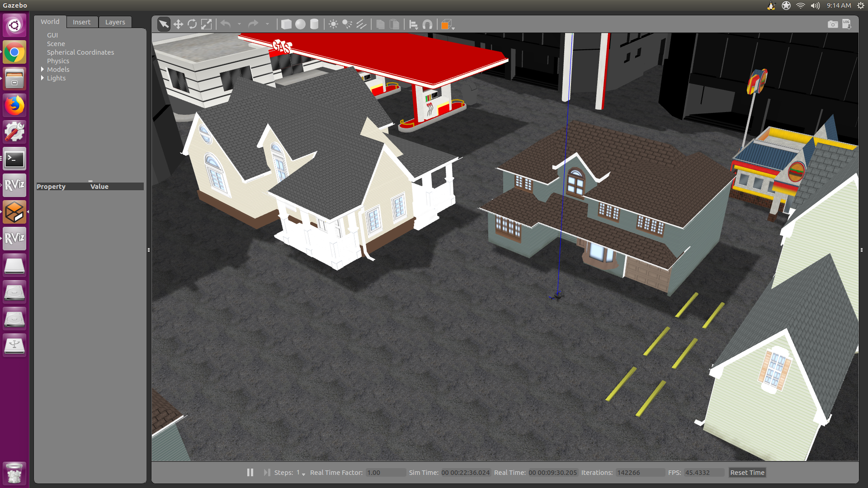Image resolution: width=868 pixels, height=488 pixels.
Task: Insert a sphere shape
Action: 300,24
